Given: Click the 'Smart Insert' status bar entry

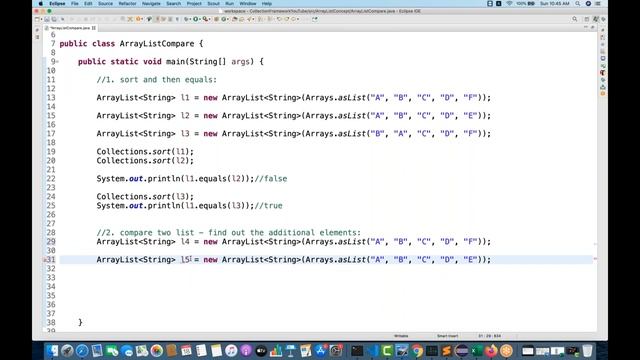Looking at the screenshot, I should point(447,336).
